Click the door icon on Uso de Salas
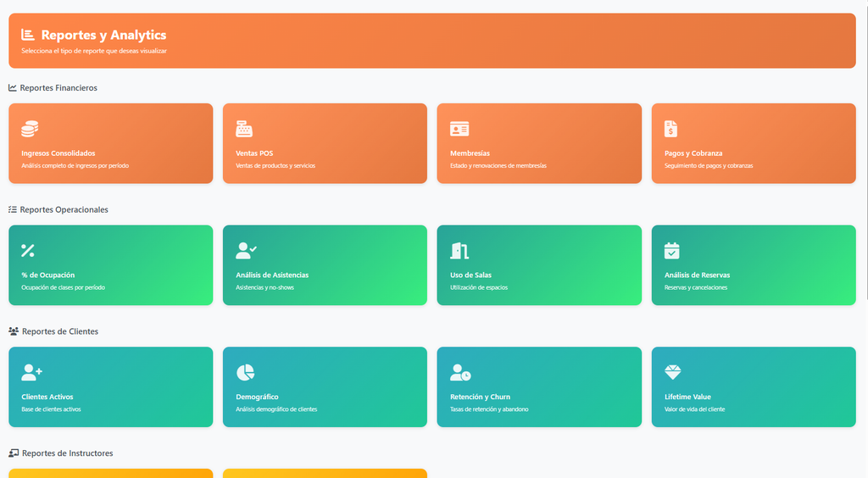The width and height of the screenshot is (868, 478). (x=459, y=251)
